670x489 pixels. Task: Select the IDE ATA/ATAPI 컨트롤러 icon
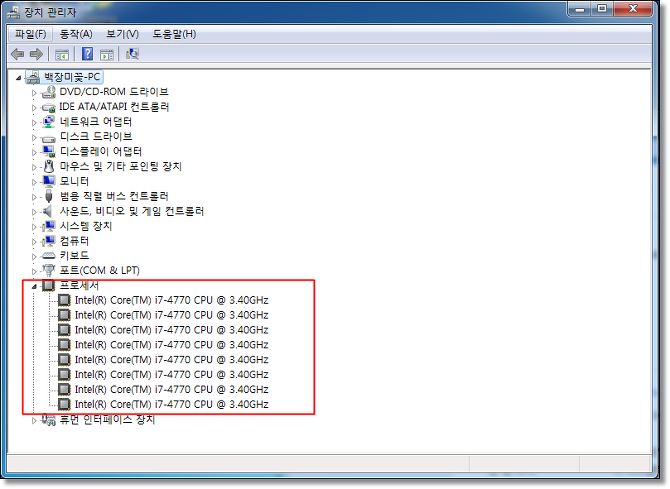[49, 107]
